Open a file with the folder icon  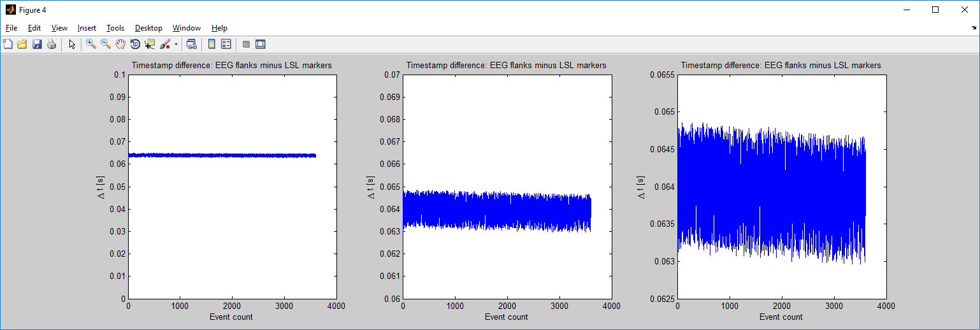coord(22,45)
